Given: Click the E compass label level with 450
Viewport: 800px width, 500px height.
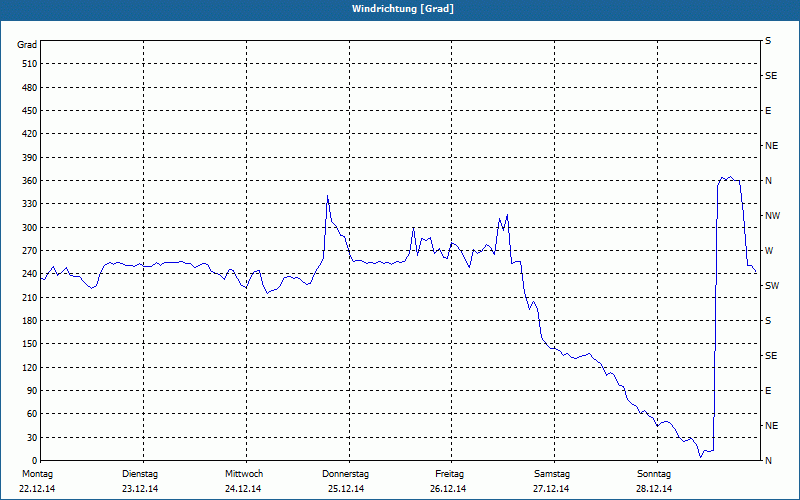Looking at the screenshot, I should pos(768,111).
